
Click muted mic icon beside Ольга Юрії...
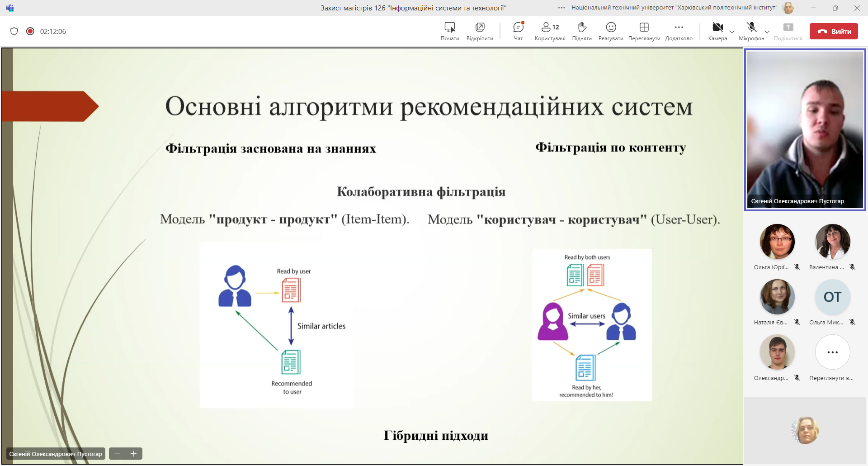pos(797,267)
